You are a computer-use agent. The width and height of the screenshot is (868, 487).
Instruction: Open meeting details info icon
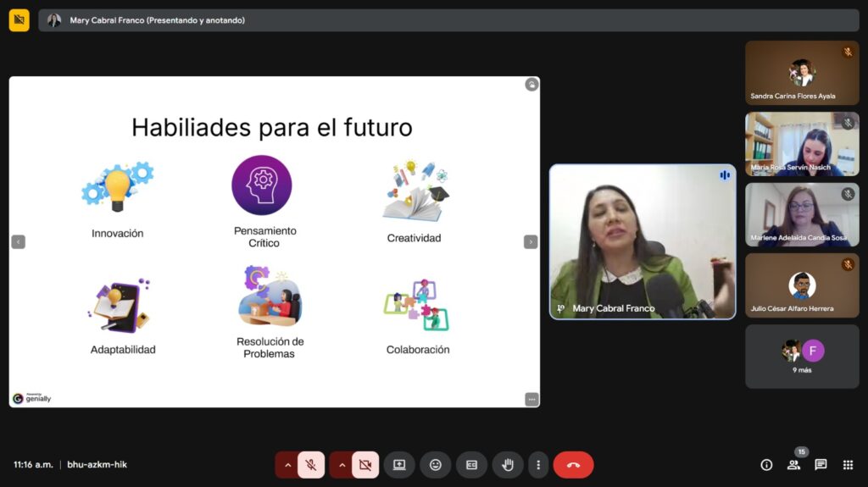766,465
